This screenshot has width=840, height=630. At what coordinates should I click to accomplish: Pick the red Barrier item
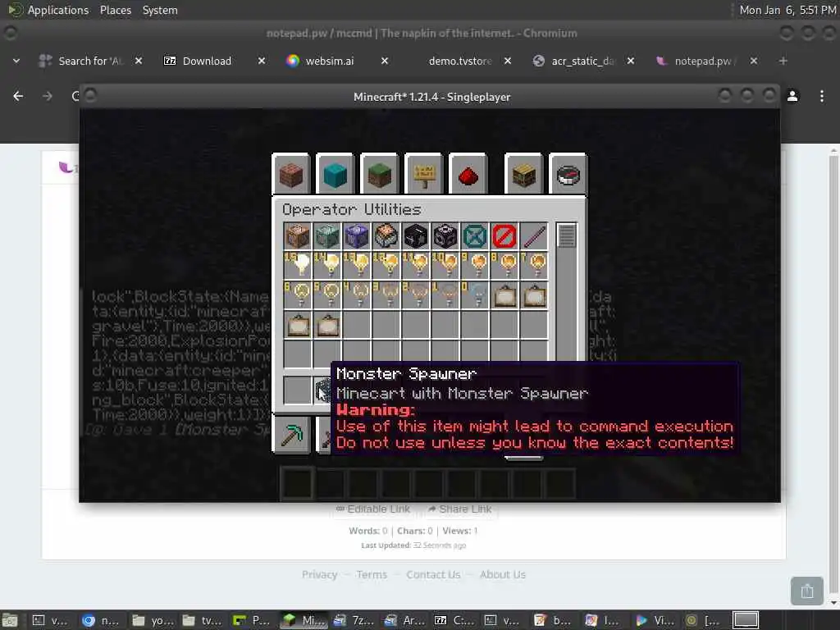[x=504, y=236]
